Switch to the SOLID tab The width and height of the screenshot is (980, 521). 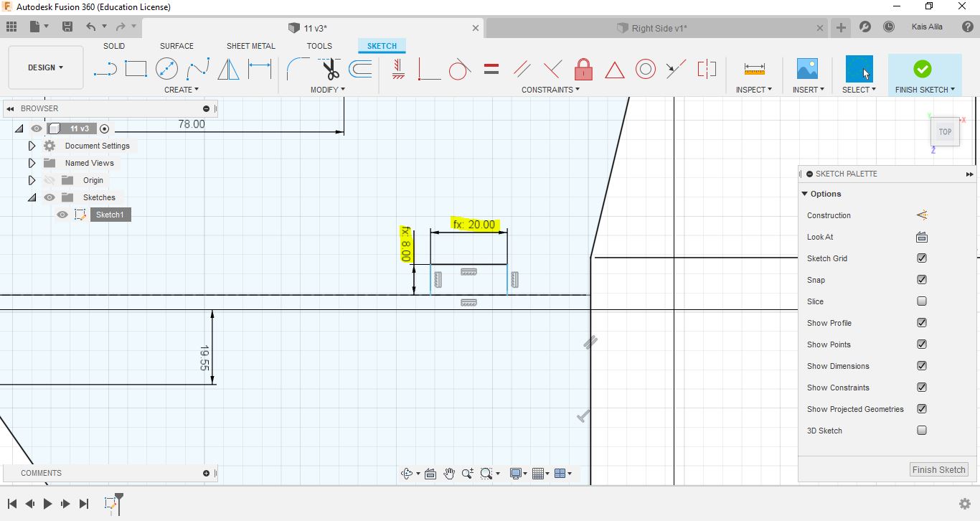pos(114,46)
